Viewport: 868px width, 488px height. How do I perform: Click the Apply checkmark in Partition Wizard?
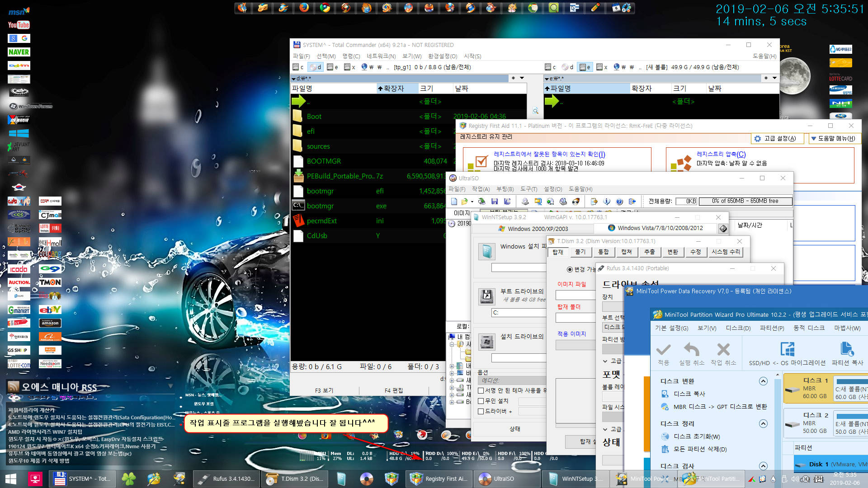(x=663, y=350)
